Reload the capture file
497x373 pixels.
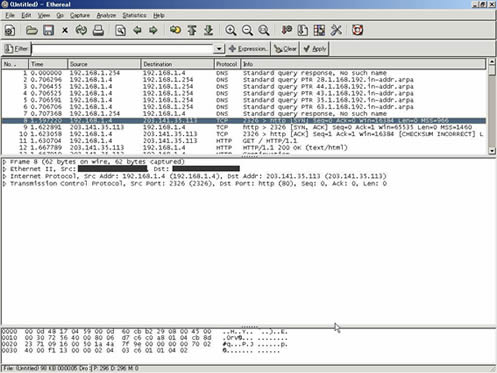coord(81,31)
